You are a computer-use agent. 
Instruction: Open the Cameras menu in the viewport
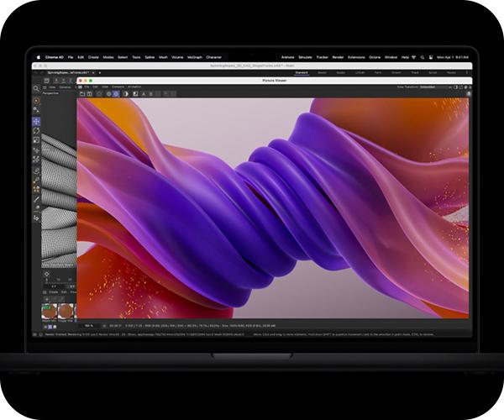(x=63, y=87)
